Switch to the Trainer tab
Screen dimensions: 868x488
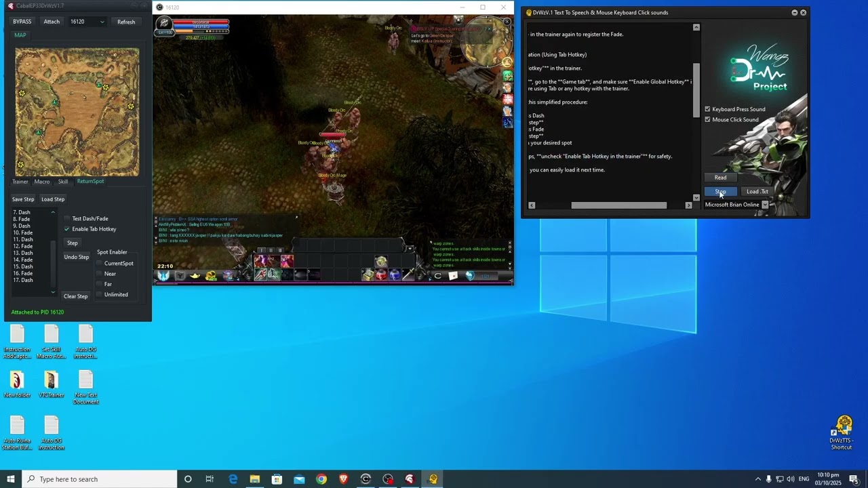(x=20, y=182)
